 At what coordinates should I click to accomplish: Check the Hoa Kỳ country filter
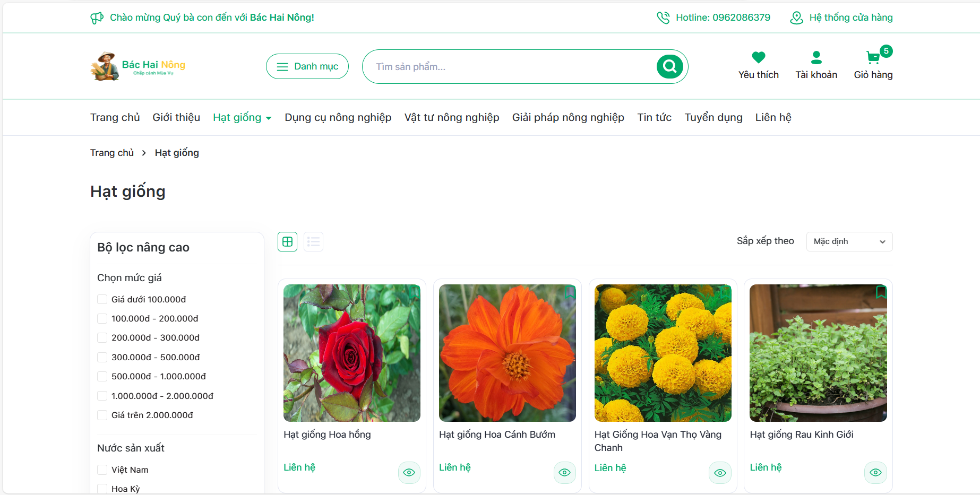[x=102, y=489]
